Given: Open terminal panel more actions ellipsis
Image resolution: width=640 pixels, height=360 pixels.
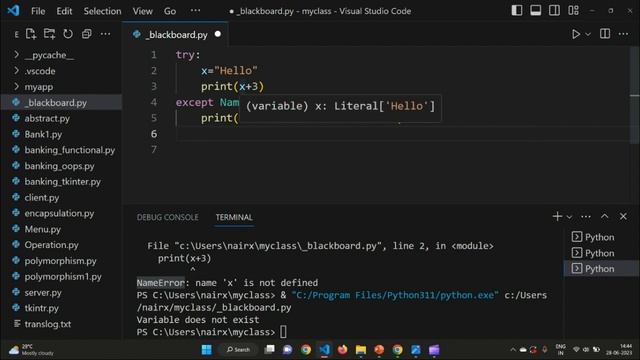Looking at the screenshot, I should pyautogui.click(x=586, y=216).
